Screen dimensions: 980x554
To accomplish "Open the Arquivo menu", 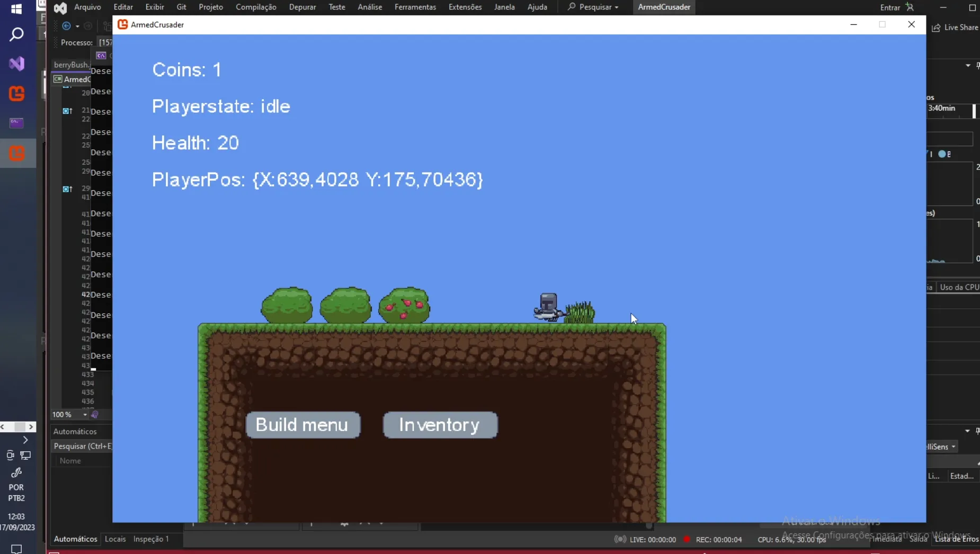I will tap(87, 7).
